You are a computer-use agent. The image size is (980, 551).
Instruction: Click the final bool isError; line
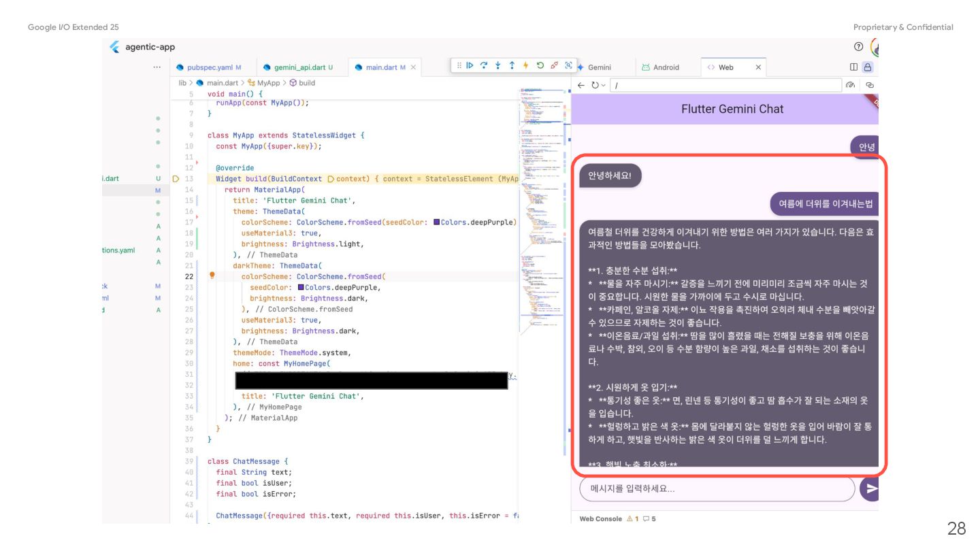click(256, 494)
